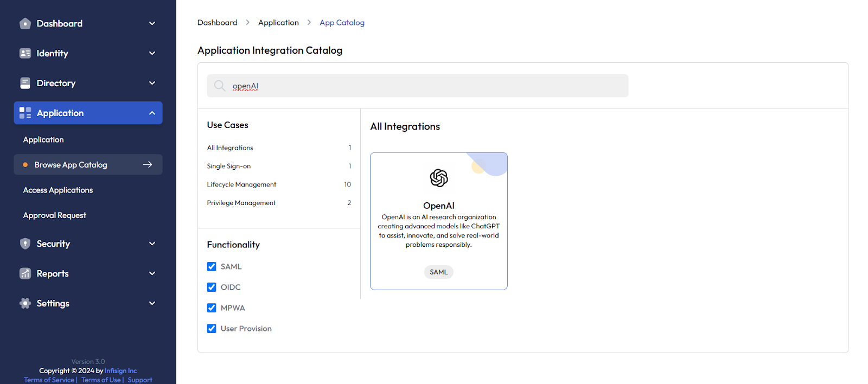
Task: Uncheck the SAML functionality checkbox
Action: coord(212,266)
